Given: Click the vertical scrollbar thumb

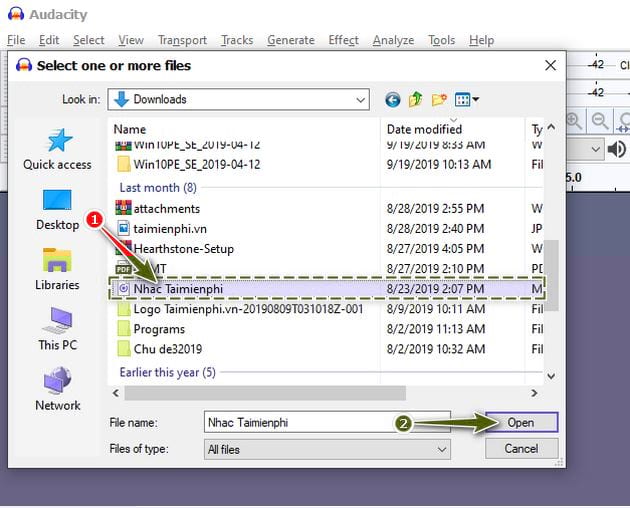Looking at the screenshot, I should 551,275.
